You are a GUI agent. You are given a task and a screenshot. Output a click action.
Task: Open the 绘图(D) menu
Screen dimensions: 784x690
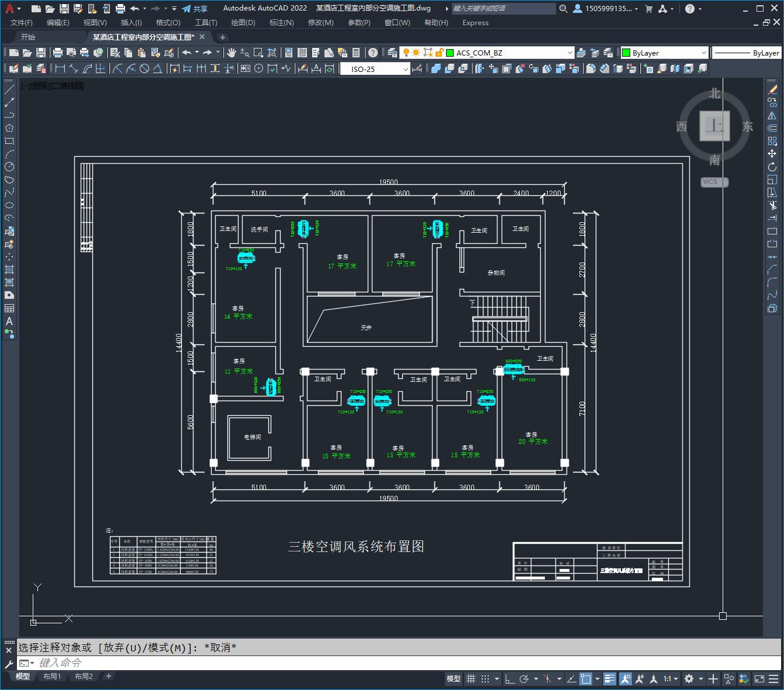click(243, 23)
